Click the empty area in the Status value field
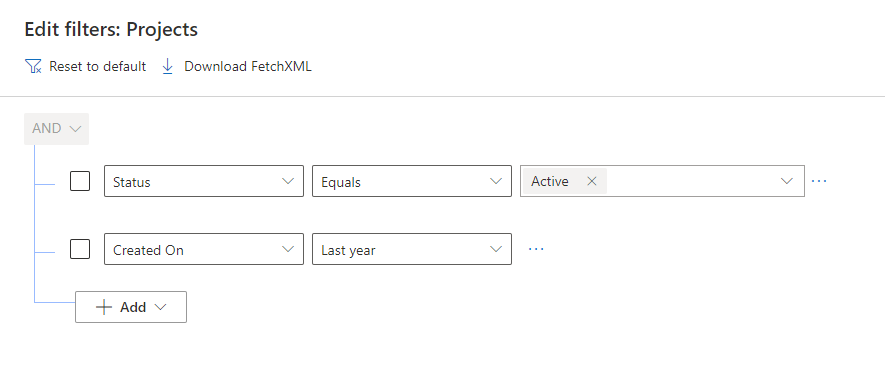The height and width of the screenshot is (365, 885). click(x=691, y=181)
